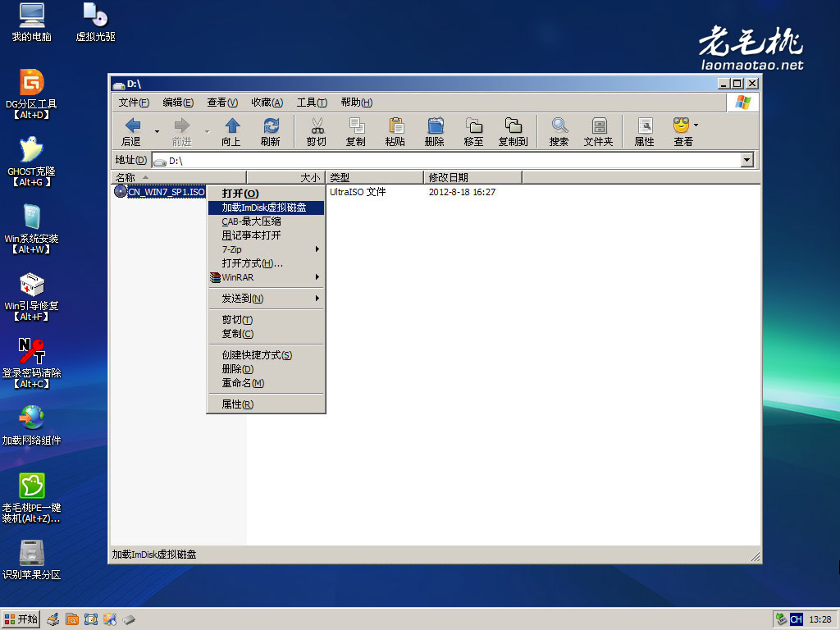840x630 pixels.
Task: Click the 属性 (Properties) toolbar icon
Action: [645, 132]
